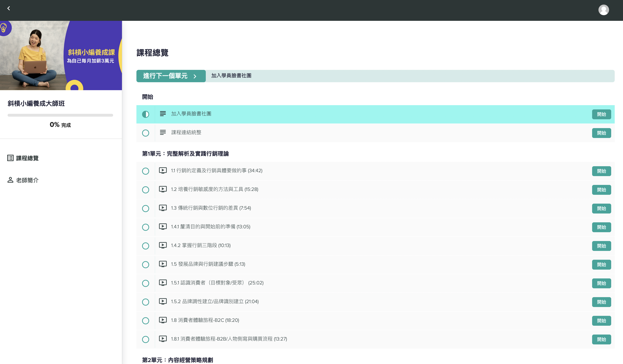
Task: Click the text icon beside 加入學員臉書社團
Action: click(163, 114)
